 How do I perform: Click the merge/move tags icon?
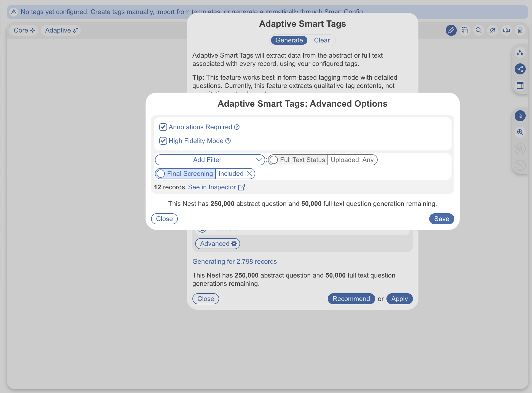tap(506, 30)
